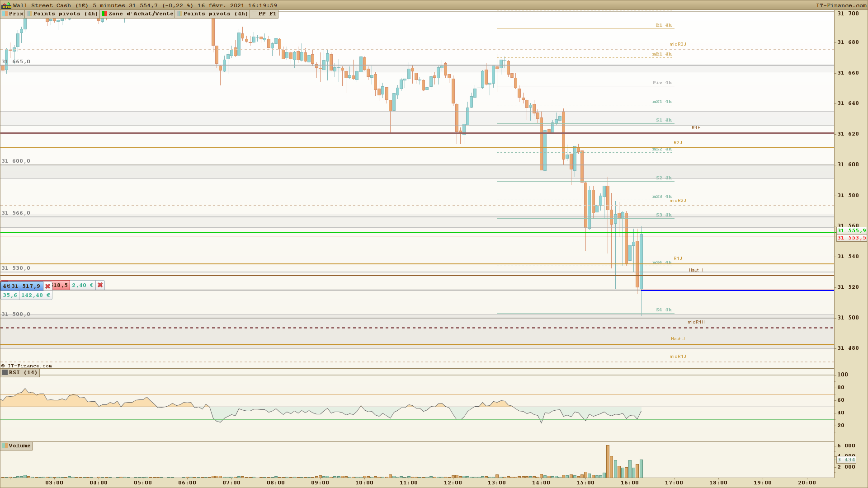Click the Prix indicator color icon
Viewport: 868px width, 488px height.
tap(5, 14)
